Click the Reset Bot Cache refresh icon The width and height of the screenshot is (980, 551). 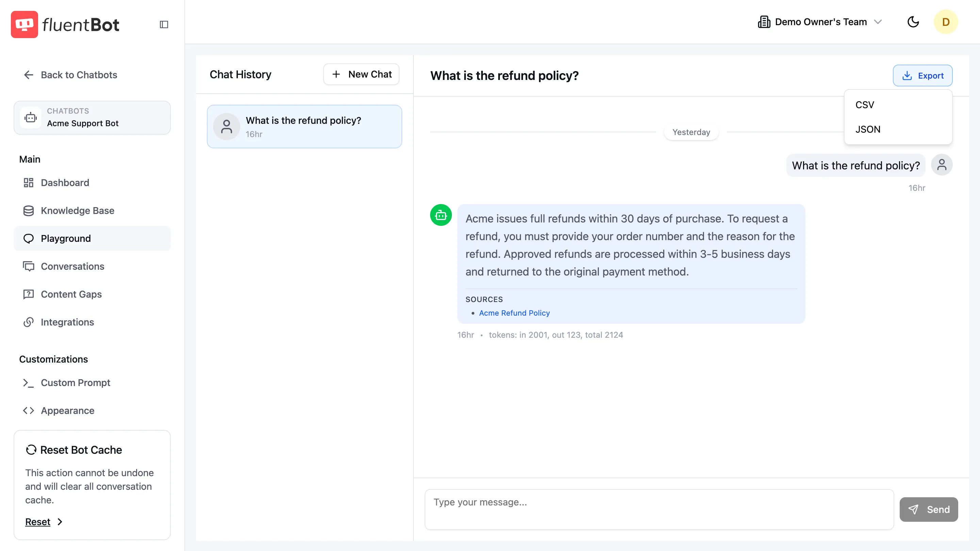[x=31, y=450]
